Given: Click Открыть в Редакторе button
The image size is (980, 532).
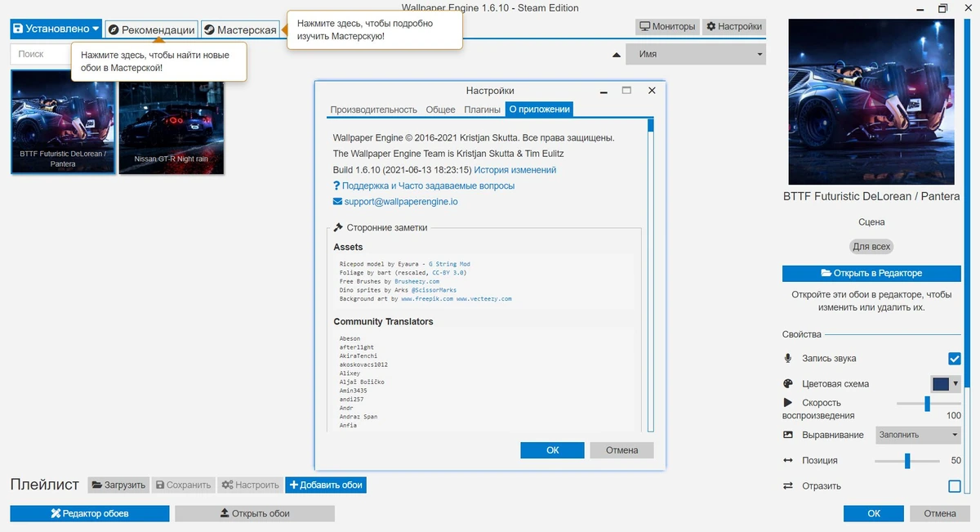Looking at the screenshot, I should (871, 273).
